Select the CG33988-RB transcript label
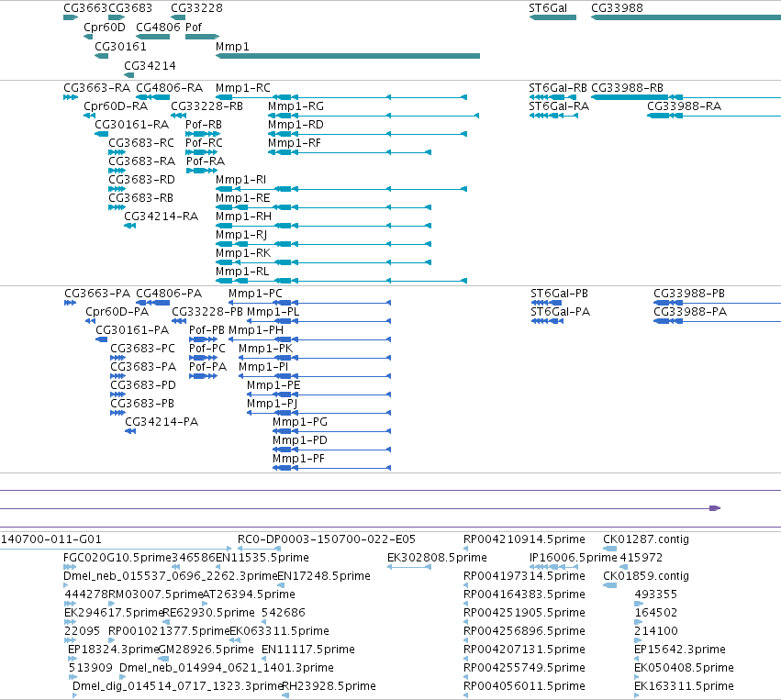 pos(627,88)
